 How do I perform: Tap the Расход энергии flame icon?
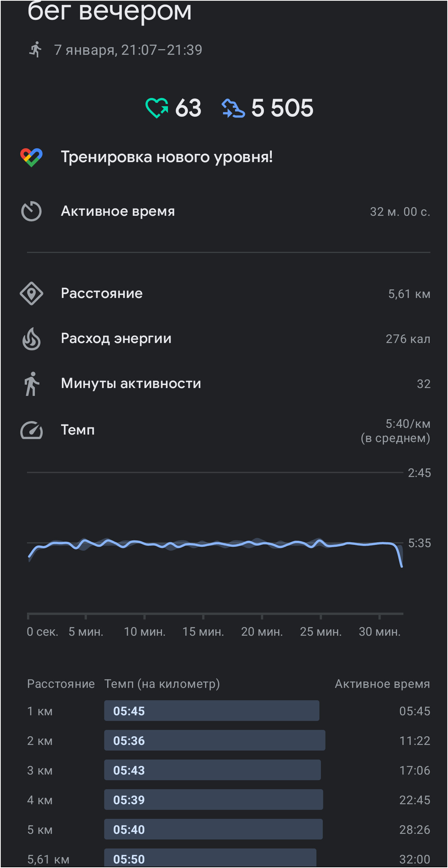coord(31,339)
